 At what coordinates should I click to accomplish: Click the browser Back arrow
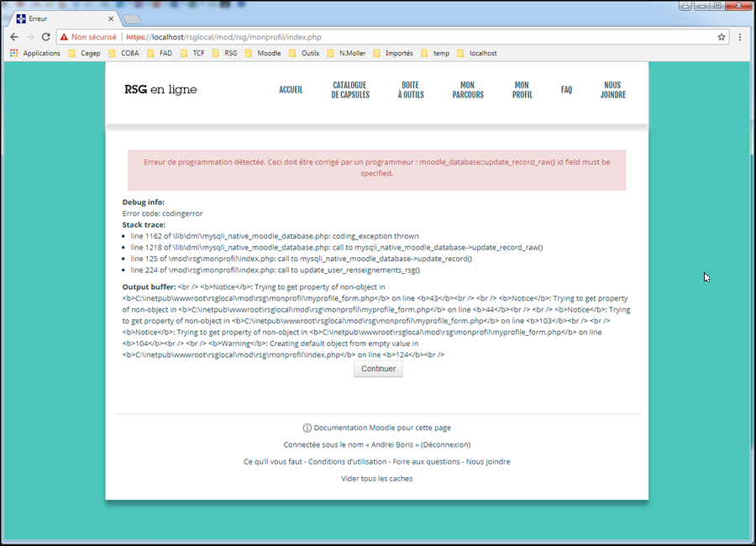[x=14, y=37]
